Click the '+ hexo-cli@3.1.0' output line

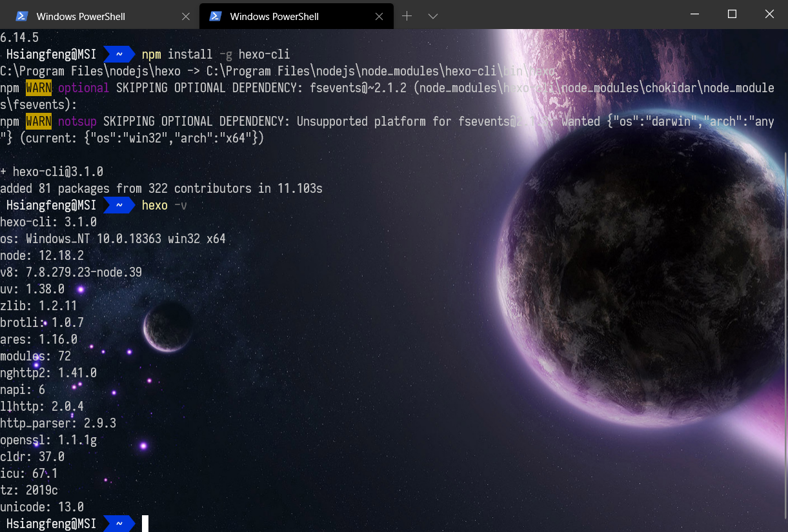(52, 172)
